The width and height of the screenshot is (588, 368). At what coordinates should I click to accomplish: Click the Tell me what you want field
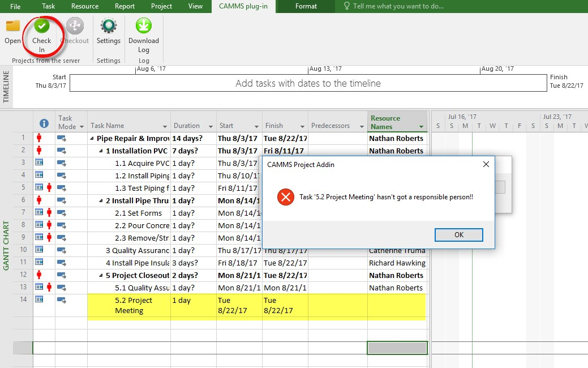(x=398, y=6)
